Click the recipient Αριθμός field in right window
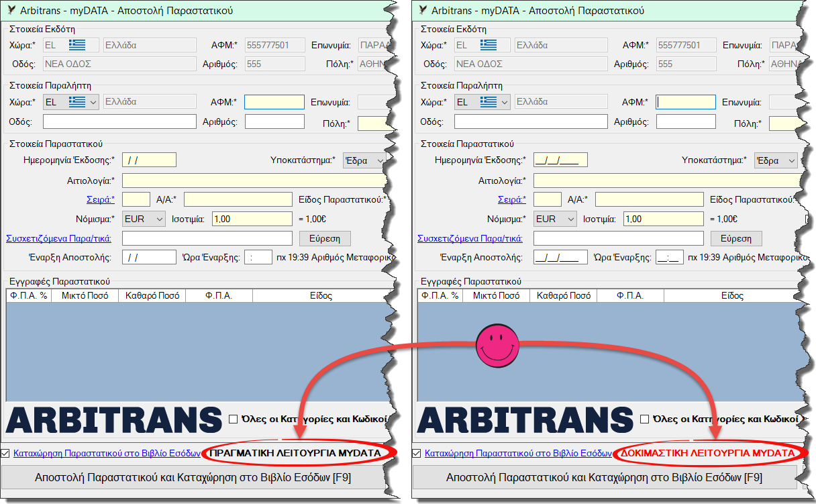816x504 pixels. [x=686, y=121]
